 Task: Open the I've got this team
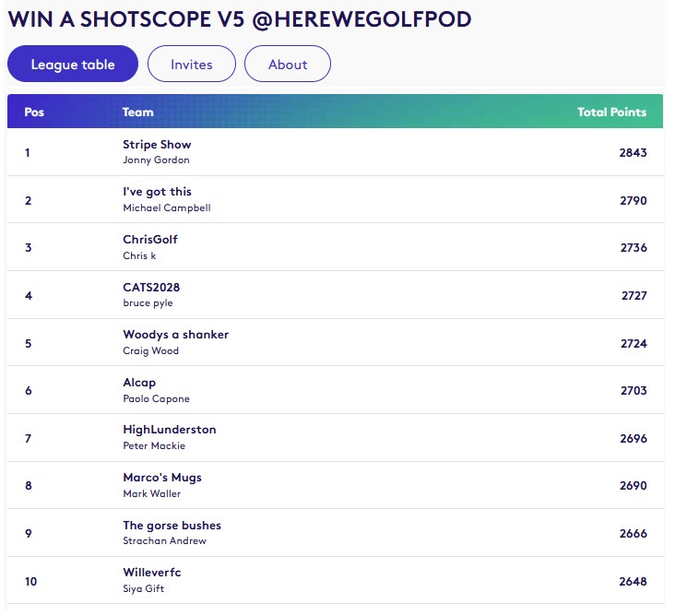click(157, 192)
